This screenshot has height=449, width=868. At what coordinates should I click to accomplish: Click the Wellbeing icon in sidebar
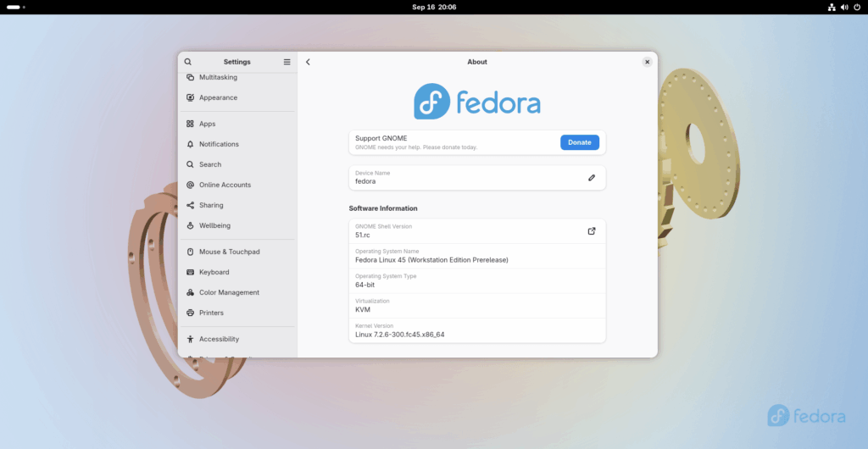click(191, 225)
